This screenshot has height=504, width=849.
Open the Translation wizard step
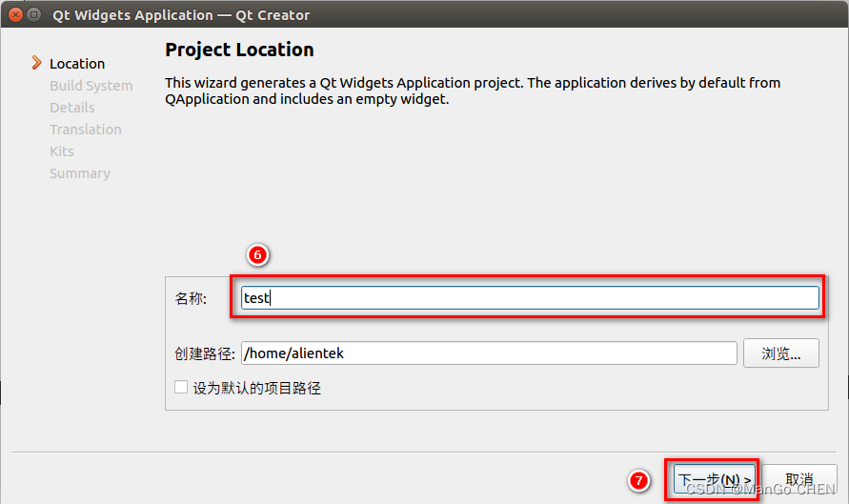[85, 130]
